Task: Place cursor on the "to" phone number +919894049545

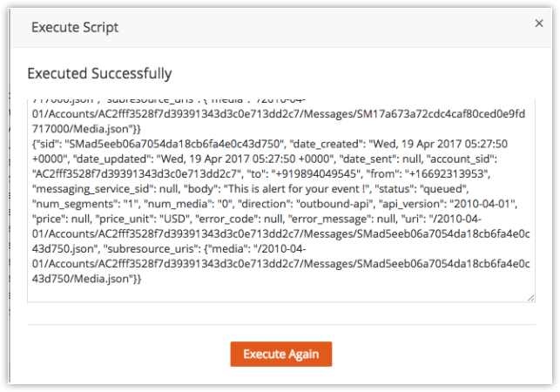Action: click(316, 173)
